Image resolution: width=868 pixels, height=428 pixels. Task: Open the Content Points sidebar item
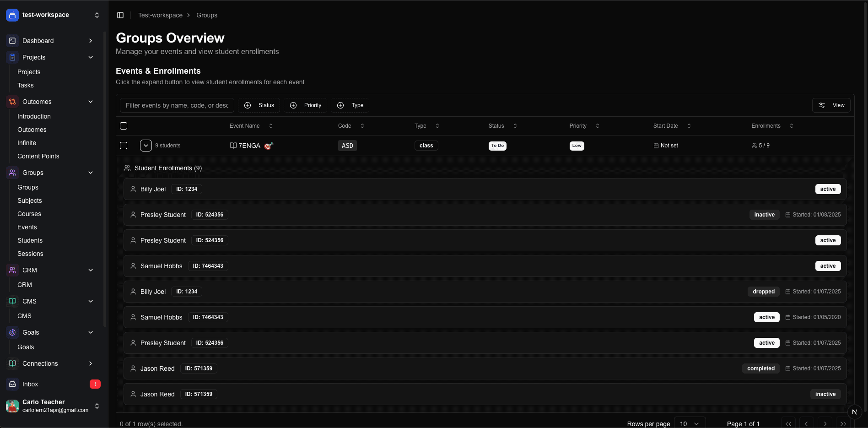click(38, 156)
